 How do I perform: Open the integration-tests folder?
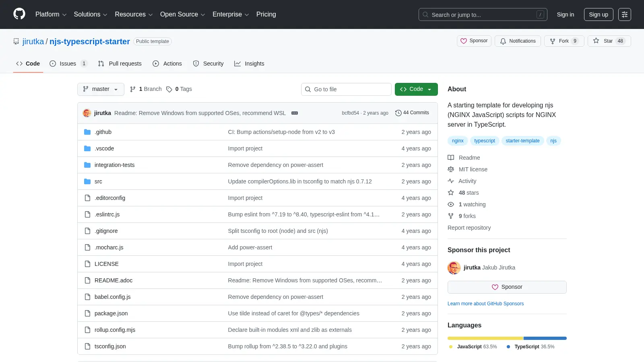tap(114, 165)
